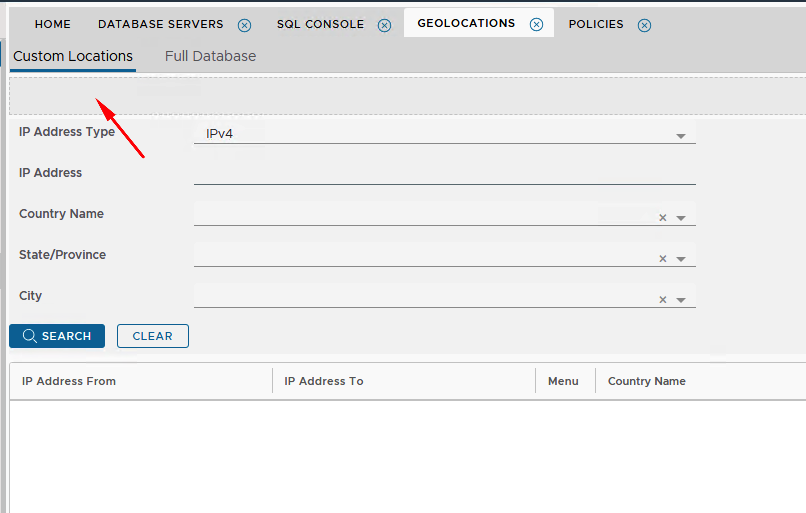
Task: Expand the Country Name dropdown arrow
Action: pyautogui.click(x=681, y=218)
